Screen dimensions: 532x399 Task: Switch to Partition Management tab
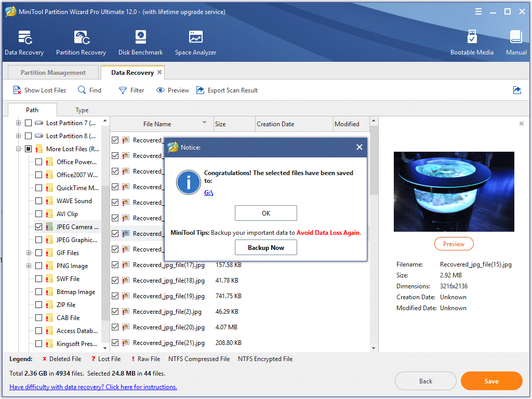point(53,73)
